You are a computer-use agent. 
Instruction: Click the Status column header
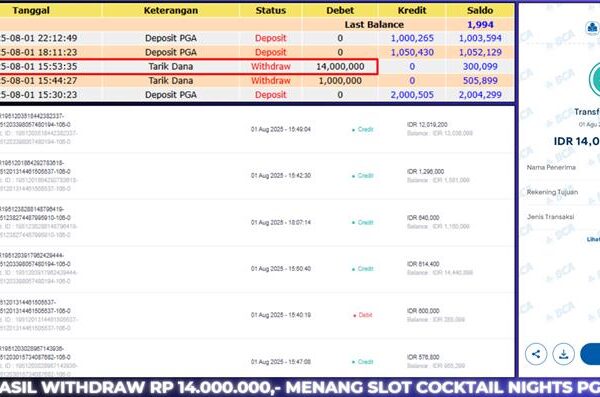click(271, 10)
